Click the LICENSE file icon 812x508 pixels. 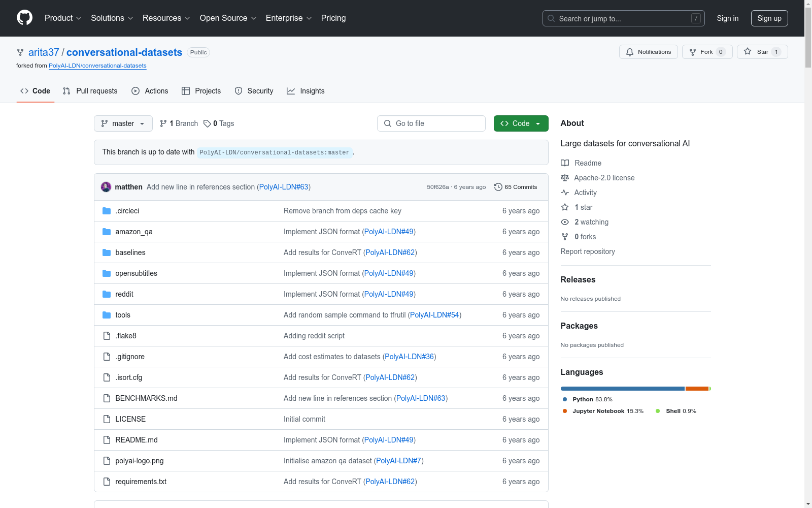(x=107, y=419)
